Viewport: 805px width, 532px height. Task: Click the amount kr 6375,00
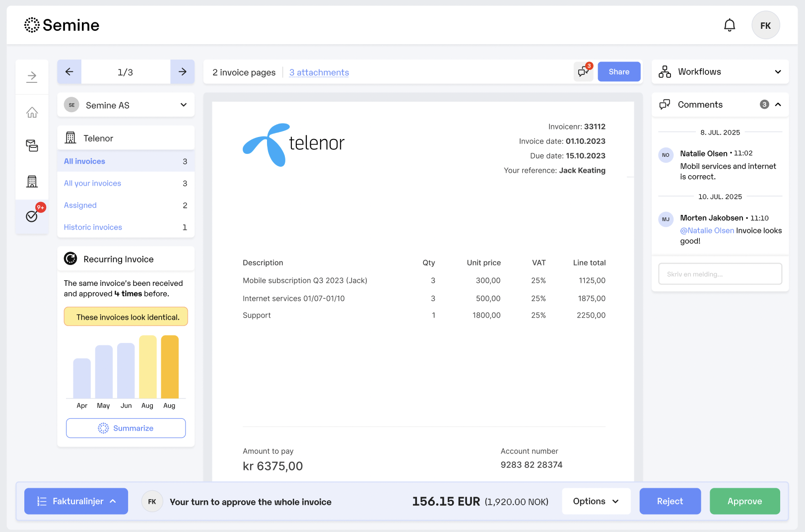point(272,466)
